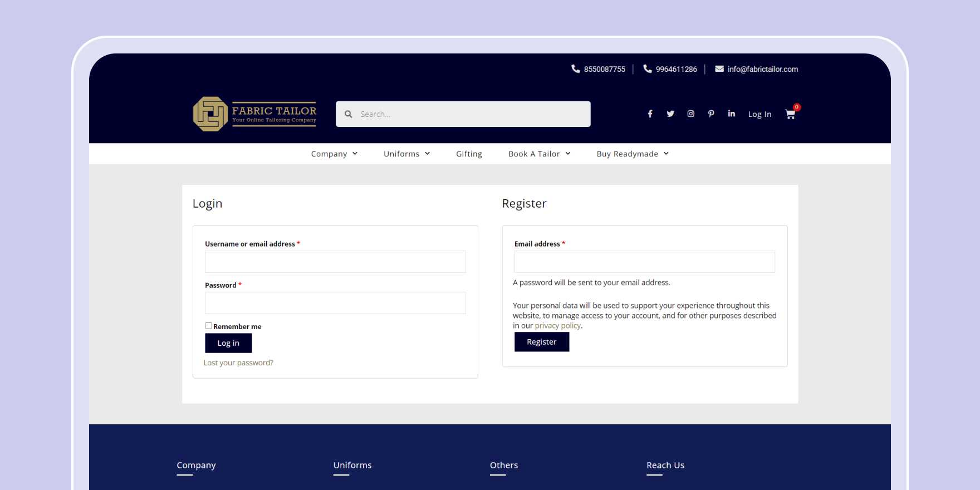
Task: Expand the Book A Tailor dropdown
Action: 539,154
